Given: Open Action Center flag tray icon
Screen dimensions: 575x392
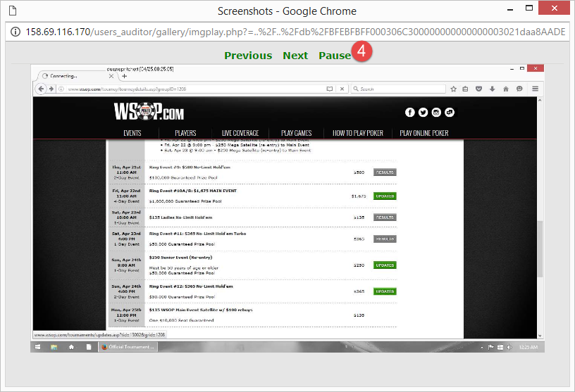Looking at the screenshot, I should coord(490,347).
